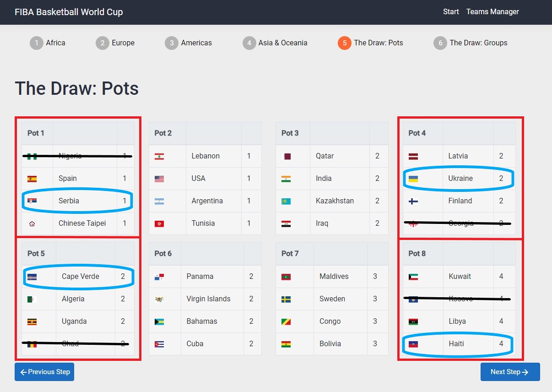Image resolution: width=552 pixels, height=392 pixels.
Task: Click the Algeria flag icon
Action: (32, 299)
